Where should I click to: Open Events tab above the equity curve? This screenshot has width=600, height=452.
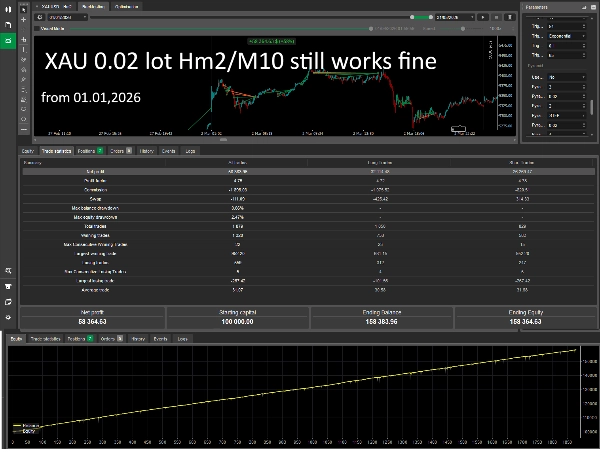160,339
